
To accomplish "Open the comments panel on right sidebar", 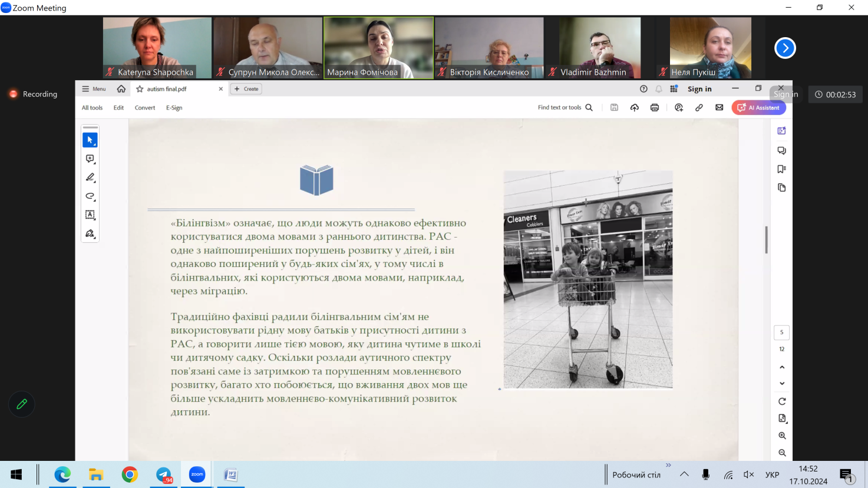I will tap(781, 151).
